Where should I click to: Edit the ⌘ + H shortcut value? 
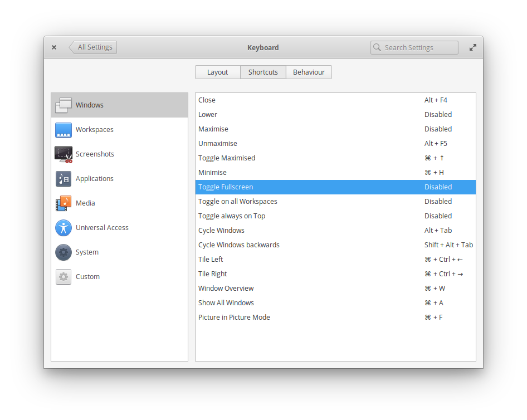click(434, 172)
